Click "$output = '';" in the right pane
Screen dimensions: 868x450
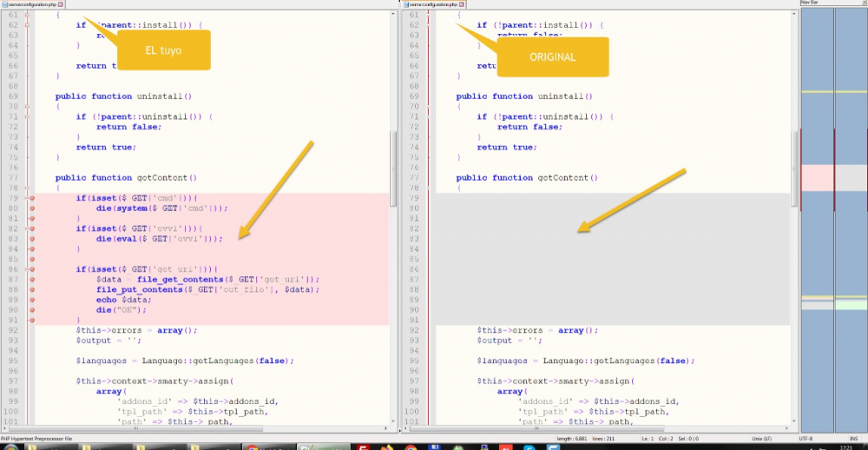510,341
